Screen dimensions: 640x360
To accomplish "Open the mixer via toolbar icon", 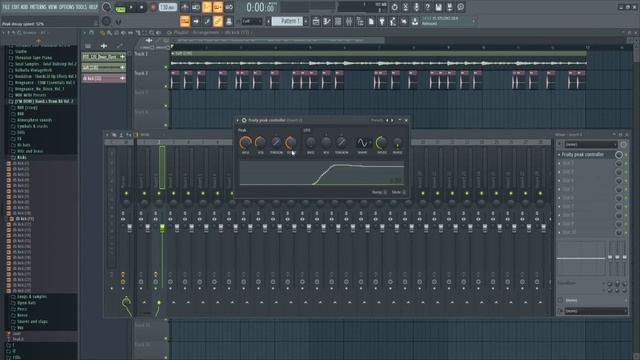I will (349, 21).
